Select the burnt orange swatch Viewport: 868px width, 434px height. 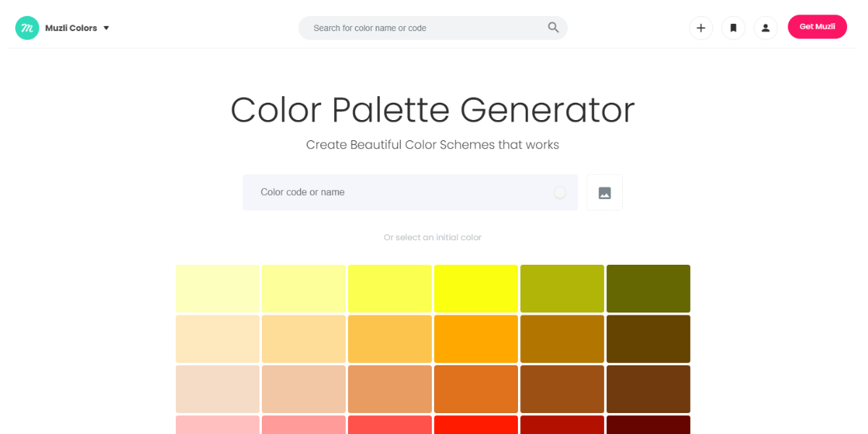(476, 389)
